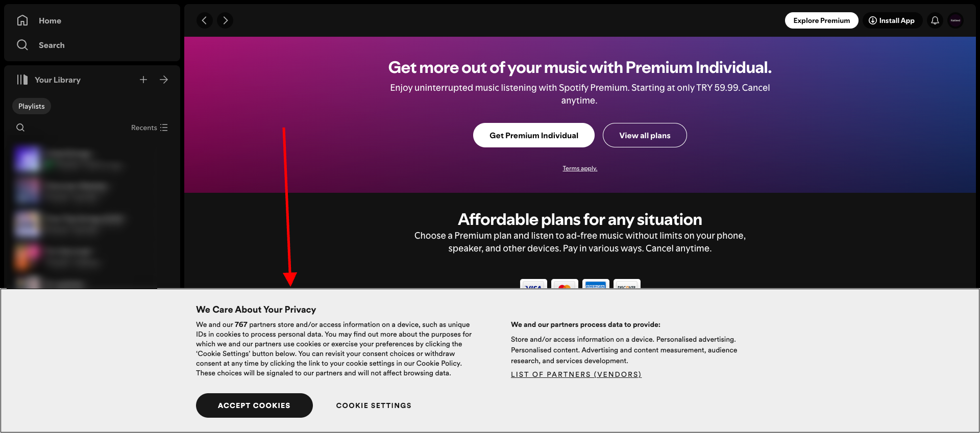Click the Get Premium Individual button

pyautogui.click(x=533, y=135)
